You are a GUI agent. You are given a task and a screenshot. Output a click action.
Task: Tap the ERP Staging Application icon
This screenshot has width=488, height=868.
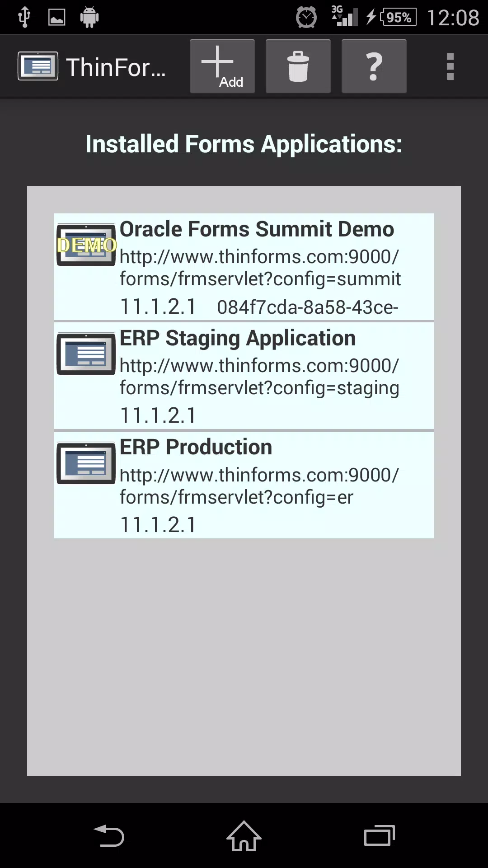86,354
